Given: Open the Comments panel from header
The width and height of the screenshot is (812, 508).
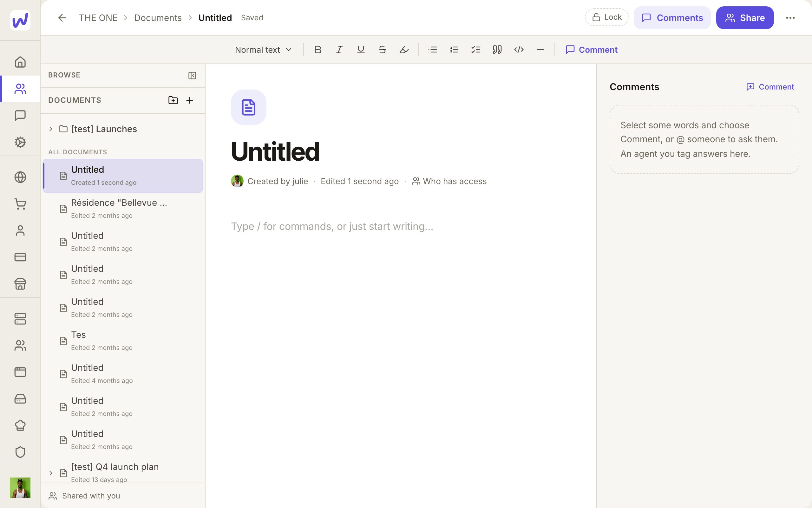Looking at the screenshot, I should coord(672,18).
